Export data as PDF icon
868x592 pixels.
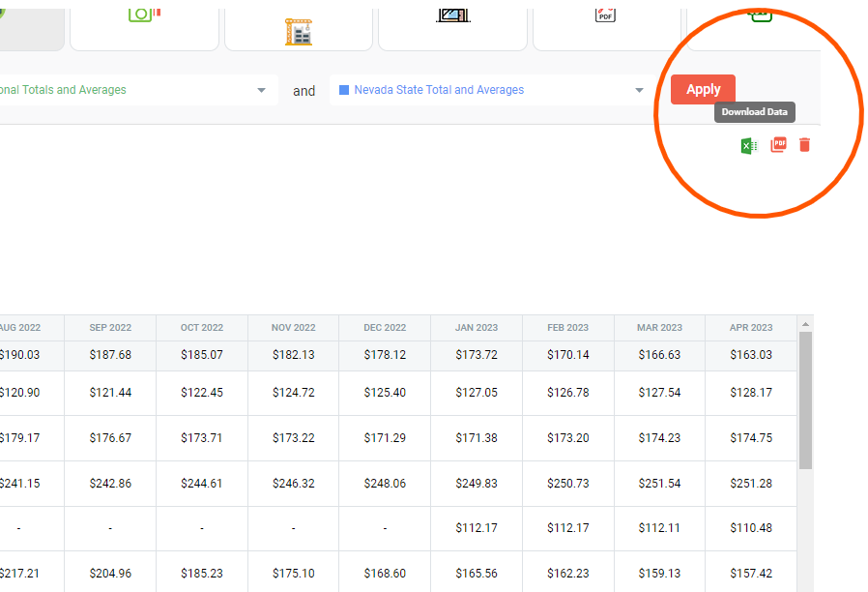778,145
